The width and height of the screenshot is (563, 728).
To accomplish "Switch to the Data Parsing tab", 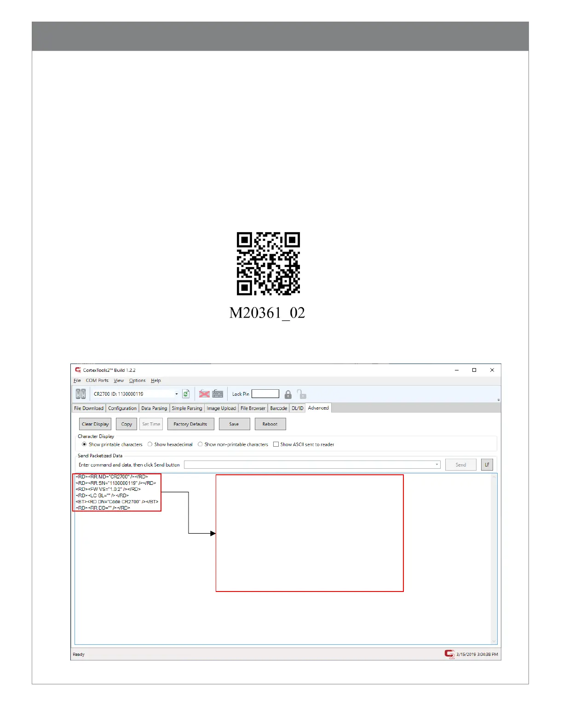I will [x=154, y=408].
